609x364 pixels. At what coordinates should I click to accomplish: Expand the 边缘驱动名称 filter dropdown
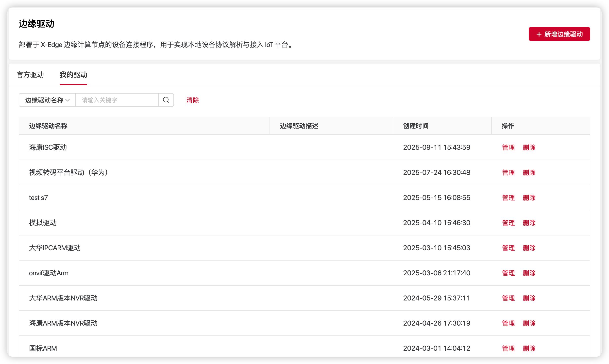(x=47, y=100)
